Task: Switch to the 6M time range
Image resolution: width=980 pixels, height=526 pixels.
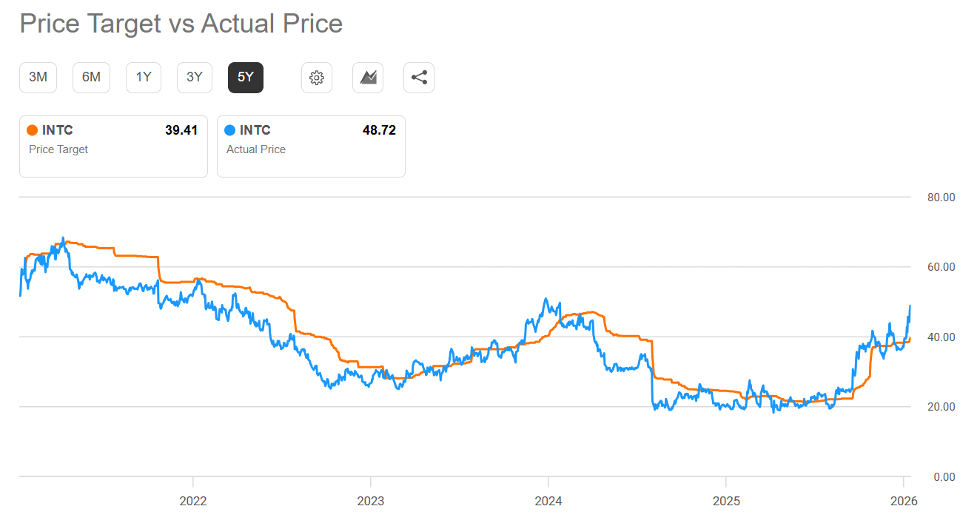Action: point(90,77)
